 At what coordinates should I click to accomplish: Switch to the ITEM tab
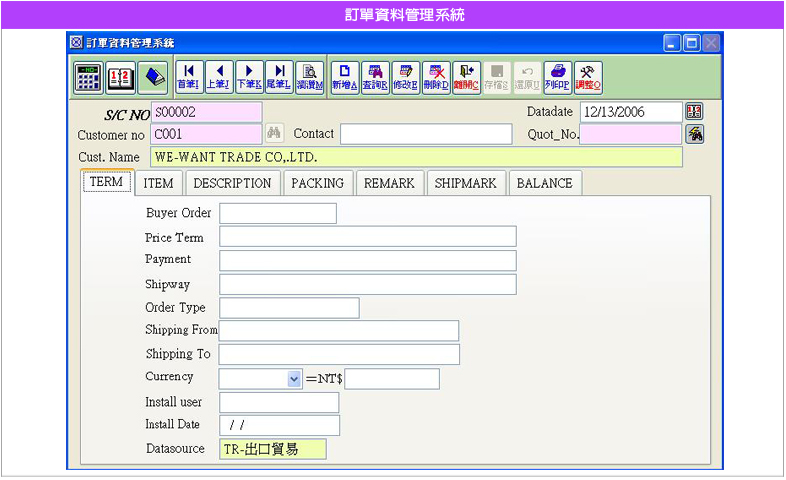point(158,183)
